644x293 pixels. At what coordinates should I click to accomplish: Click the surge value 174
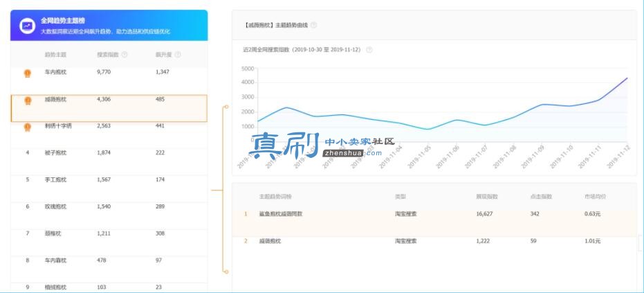(x=160, y=180)
